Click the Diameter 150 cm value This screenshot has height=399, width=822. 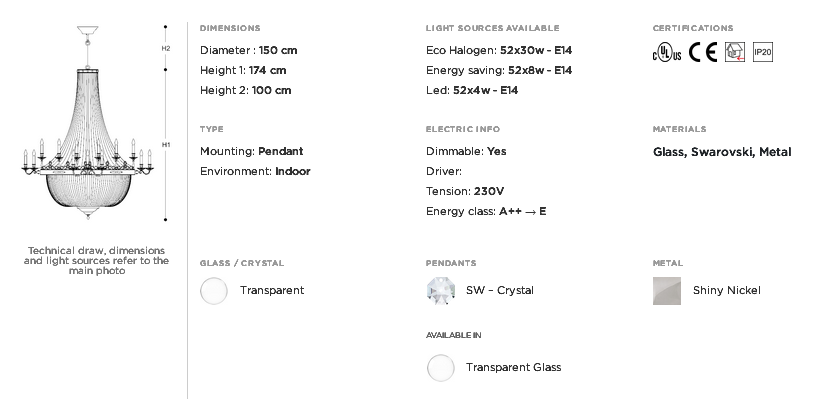pos(248,50)
